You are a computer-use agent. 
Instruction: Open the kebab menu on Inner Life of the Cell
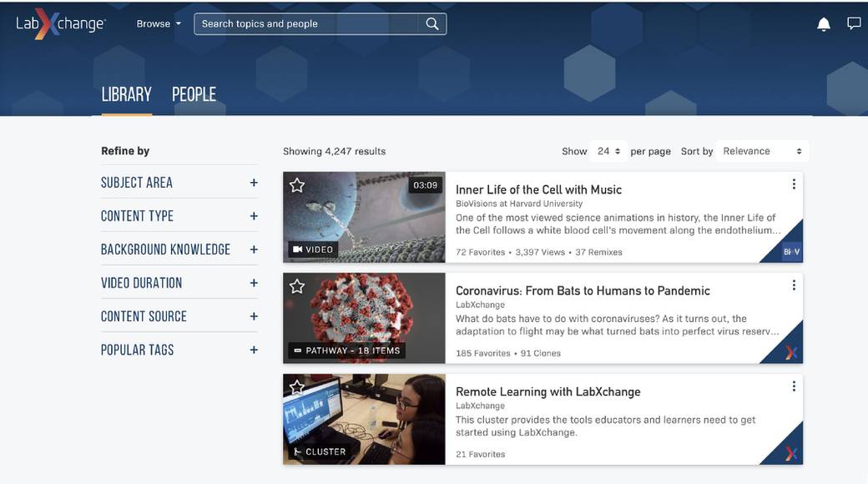[x=793, y=183]
